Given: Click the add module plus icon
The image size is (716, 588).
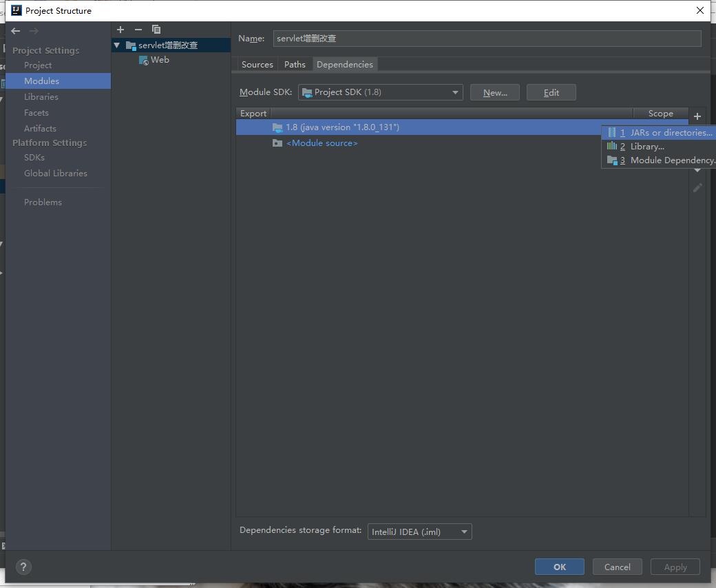Looking at the screenshot, I should [120, 30].
